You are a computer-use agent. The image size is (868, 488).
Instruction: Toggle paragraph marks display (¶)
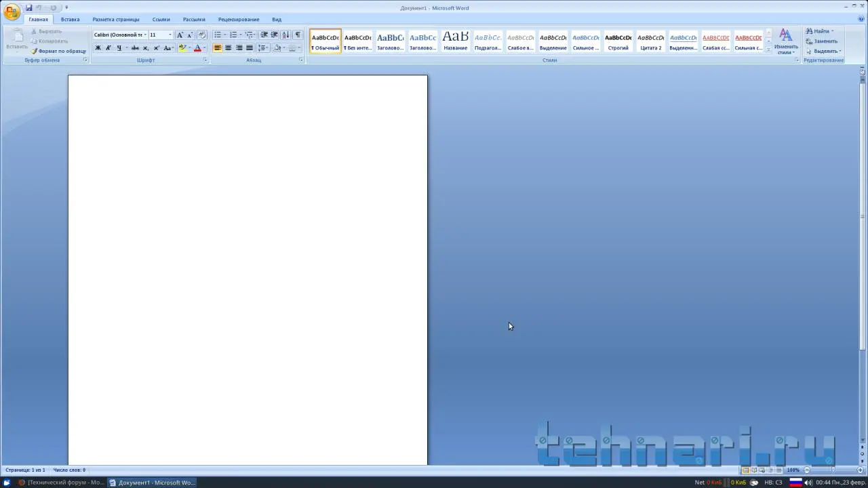[298, 35]
